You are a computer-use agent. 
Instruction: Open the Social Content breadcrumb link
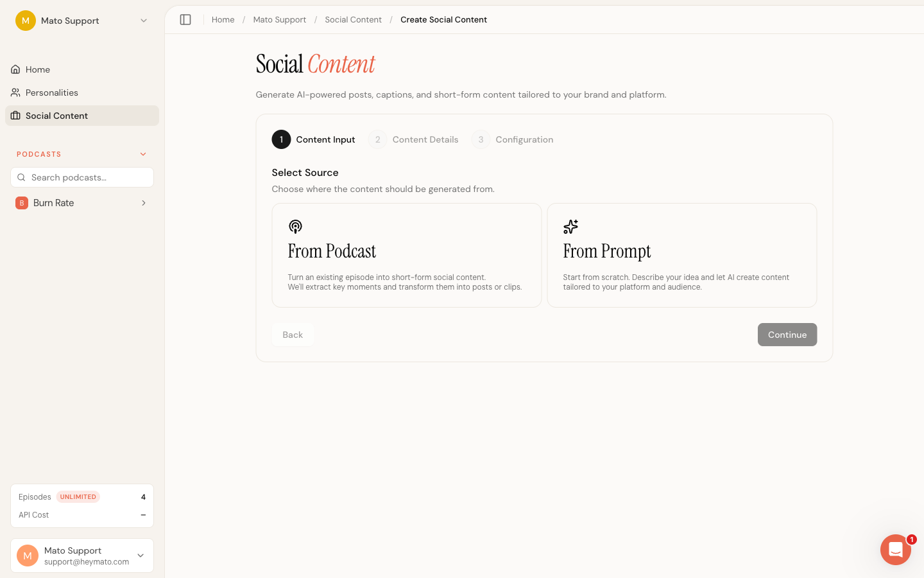[x=353, y=20]
